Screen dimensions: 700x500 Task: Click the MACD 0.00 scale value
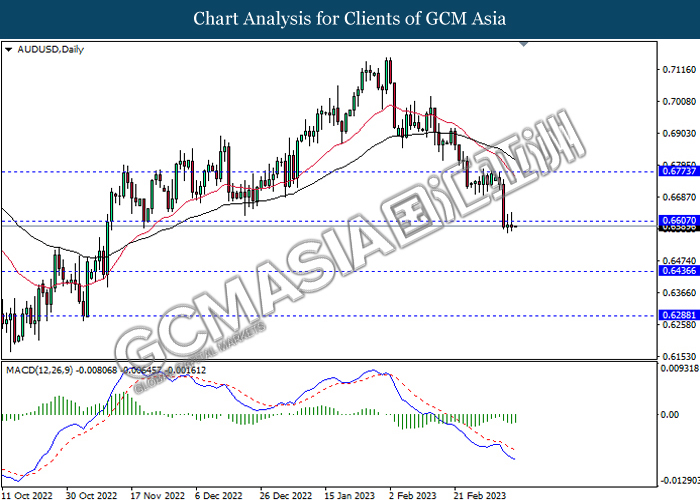670,415
